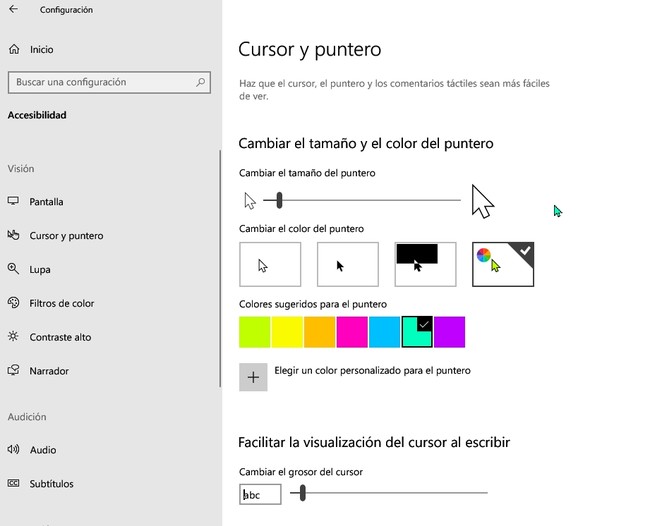The height and width of the screenshot is (526, 650).
Task: Go to Inicio home page
Action: coord(41,49)
